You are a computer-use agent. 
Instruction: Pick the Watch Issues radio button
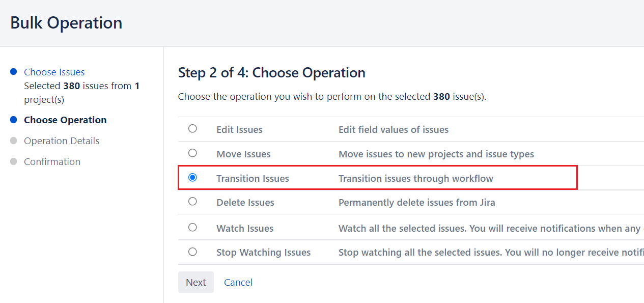[x=192, y=228]
